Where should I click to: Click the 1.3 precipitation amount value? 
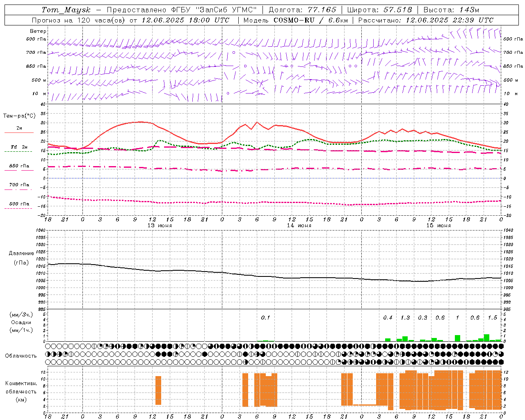[x=405, y=317]
